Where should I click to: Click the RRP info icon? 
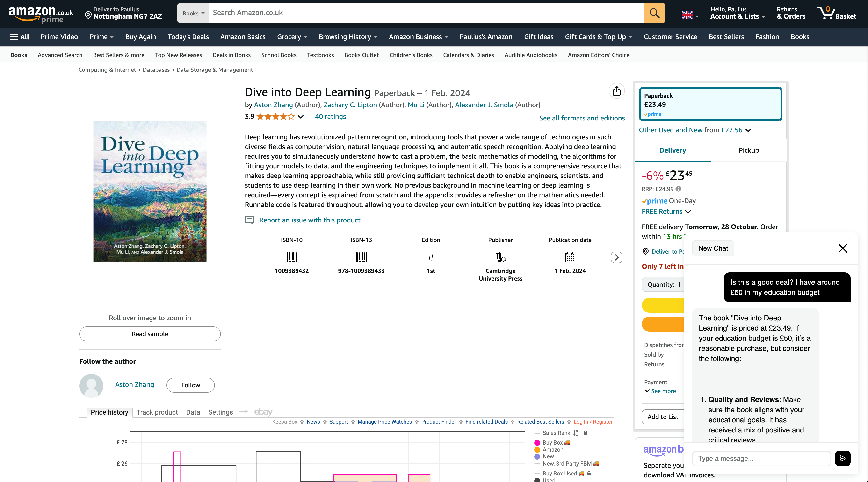tap(678, 189)
